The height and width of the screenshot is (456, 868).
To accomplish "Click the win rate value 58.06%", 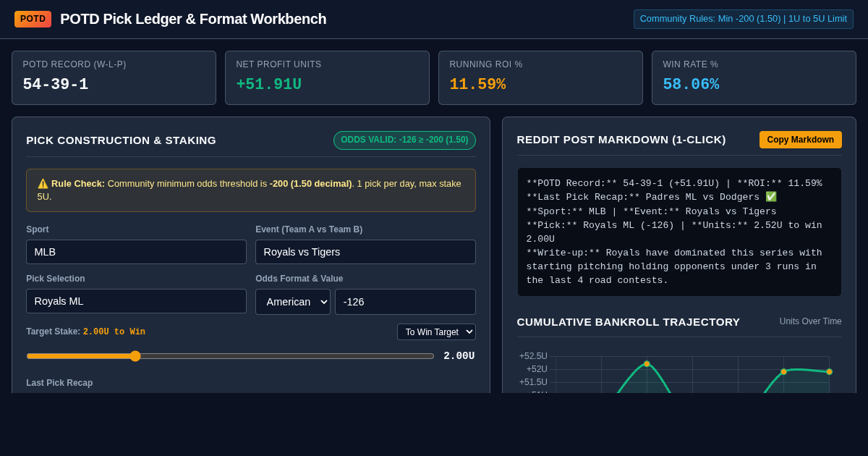I will (x=691, y=85).
